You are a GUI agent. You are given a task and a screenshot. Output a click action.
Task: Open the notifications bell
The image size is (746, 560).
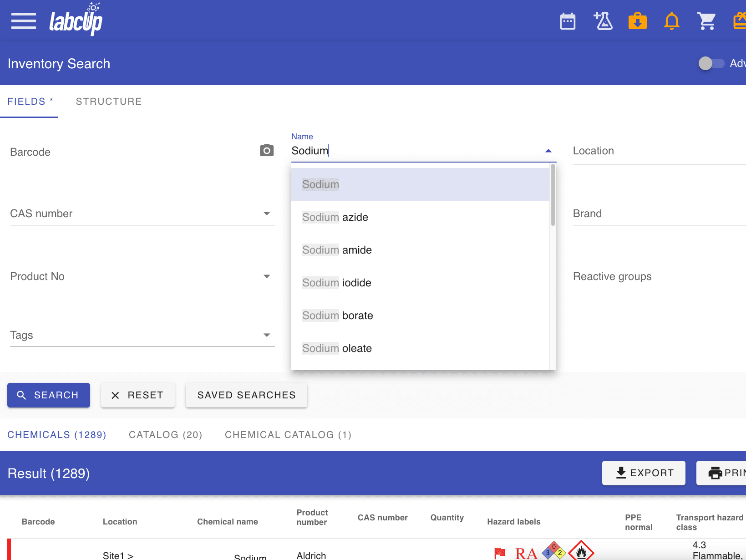click(671, 21)
